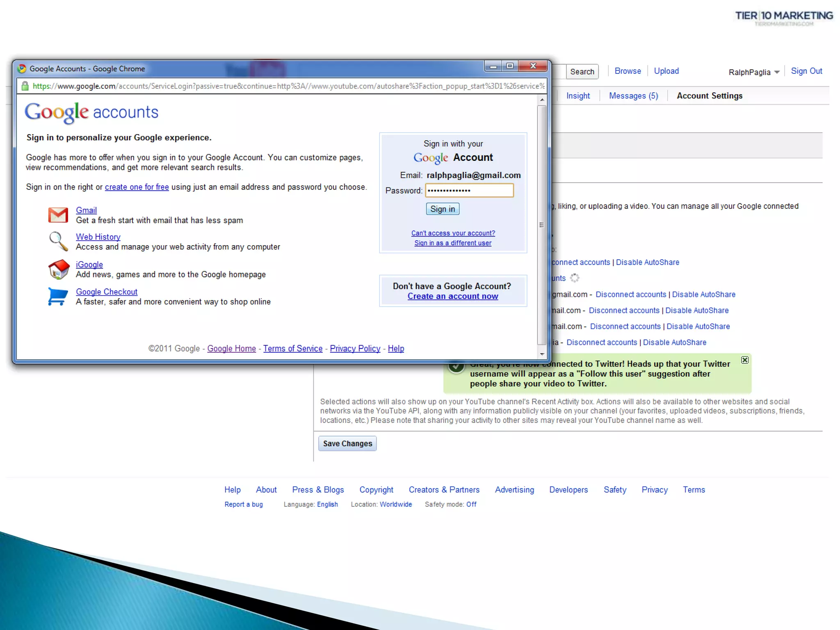Click the iGoogle house icon

coord(59,269)
